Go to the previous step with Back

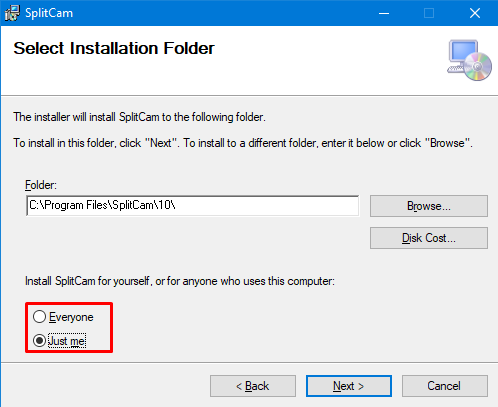click(253, 386)
